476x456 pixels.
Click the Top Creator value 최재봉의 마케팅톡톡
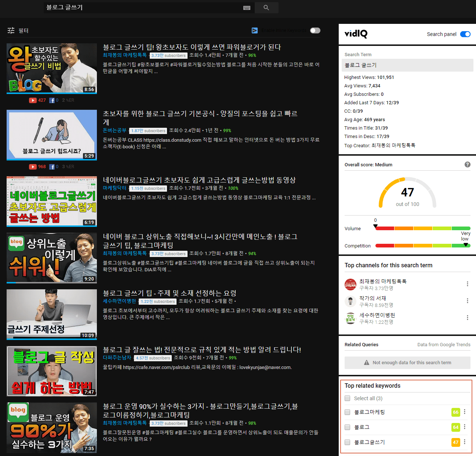[x=393, y=145]
